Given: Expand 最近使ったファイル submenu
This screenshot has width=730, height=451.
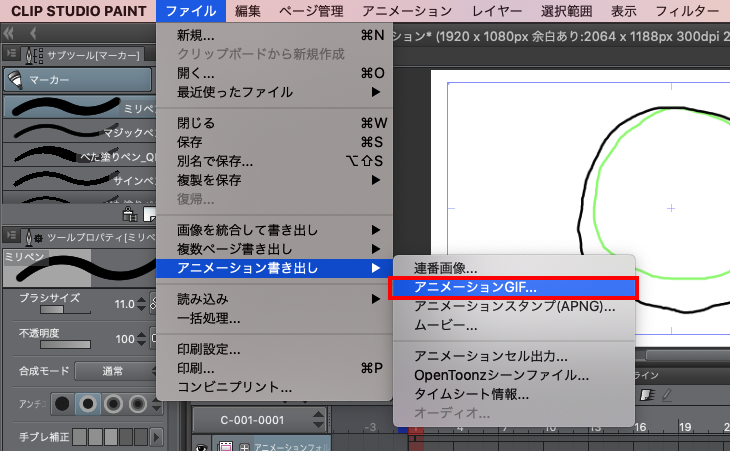Looking at the screenshot, I should pos(274,92).
